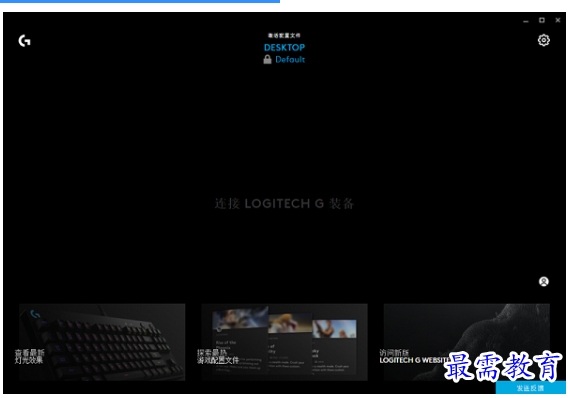Visit the new Logitech G website card
Screen dimensions: 568x398
click(467, 342)
